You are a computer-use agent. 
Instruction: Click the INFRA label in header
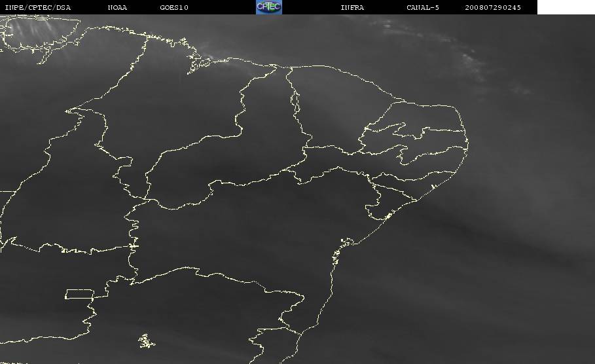[x=352, y=7]
